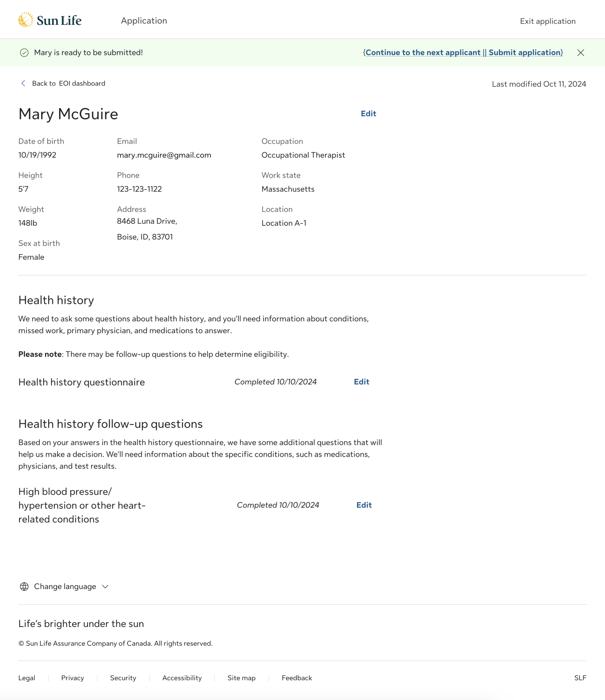This screenshot has width=605, height=700.
Task: Open the Privacy footer link
Action: pos(72,678)
